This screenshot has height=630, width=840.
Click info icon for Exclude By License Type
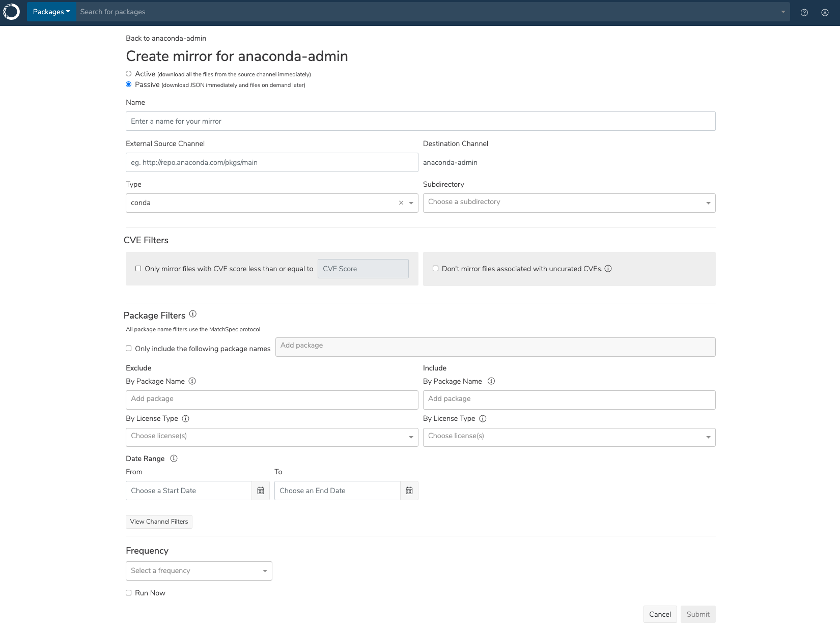(186, 419)
